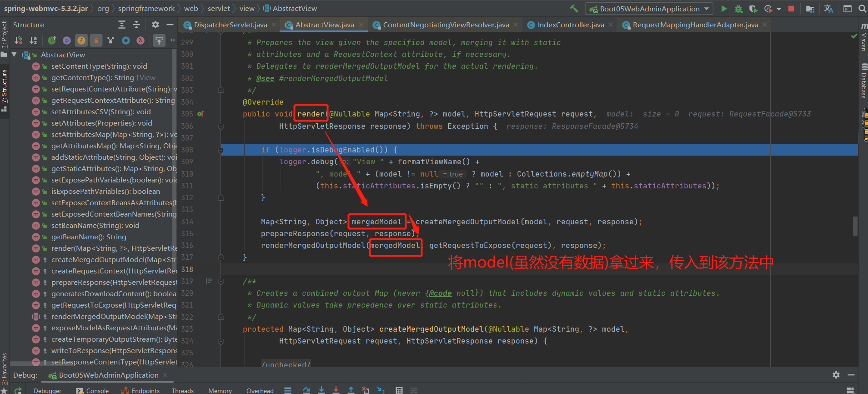Image resolution: width=868 pixels, height=394 pixels.
Task: Open ContentNegotiatingViewResolver.java tab
Action: point(446,25)
